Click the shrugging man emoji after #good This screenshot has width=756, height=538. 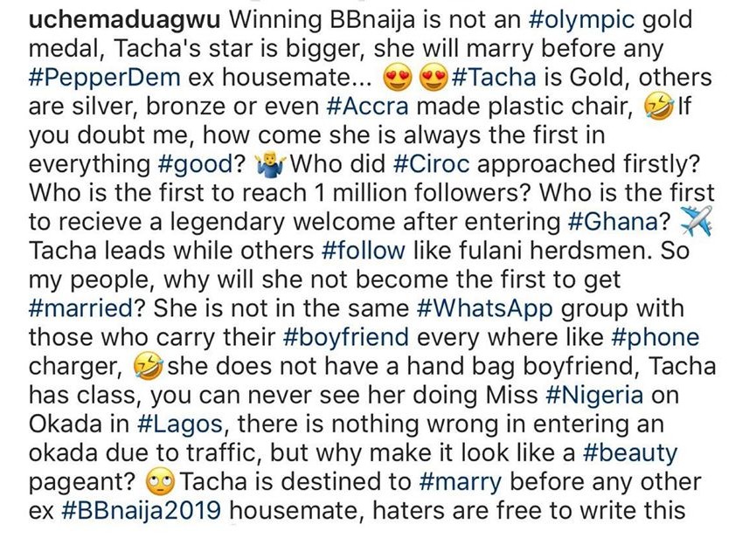286,167
